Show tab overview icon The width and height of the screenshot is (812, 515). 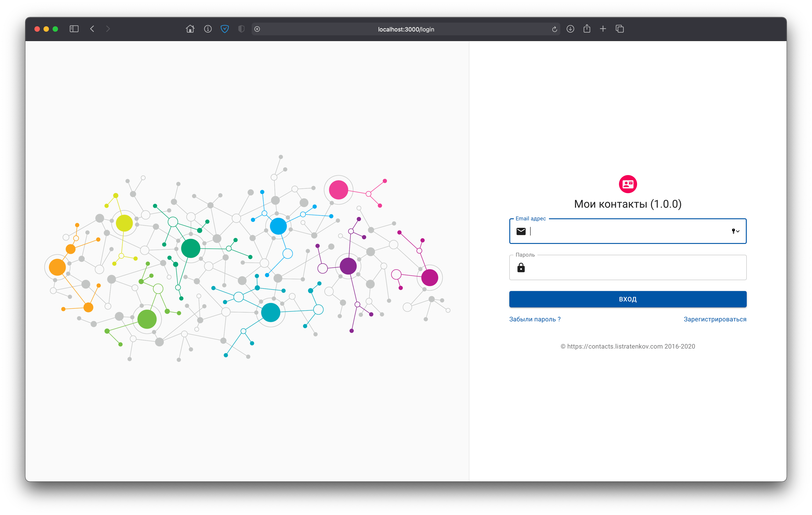619,29
